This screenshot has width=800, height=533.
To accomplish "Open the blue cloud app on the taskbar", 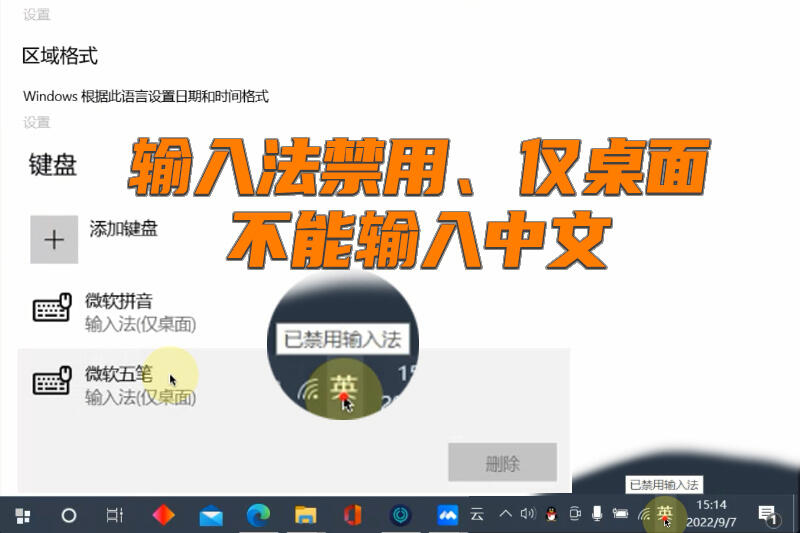I will (447, 516).
